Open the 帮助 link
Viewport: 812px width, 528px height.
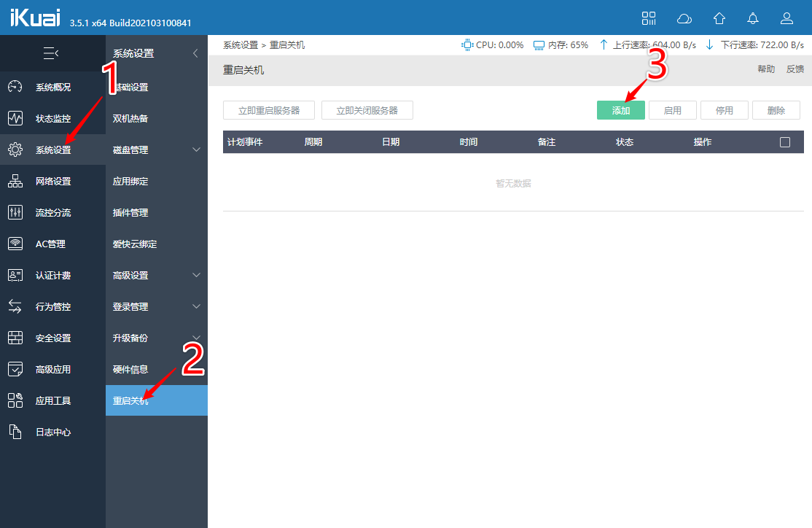tap(766, 69)
